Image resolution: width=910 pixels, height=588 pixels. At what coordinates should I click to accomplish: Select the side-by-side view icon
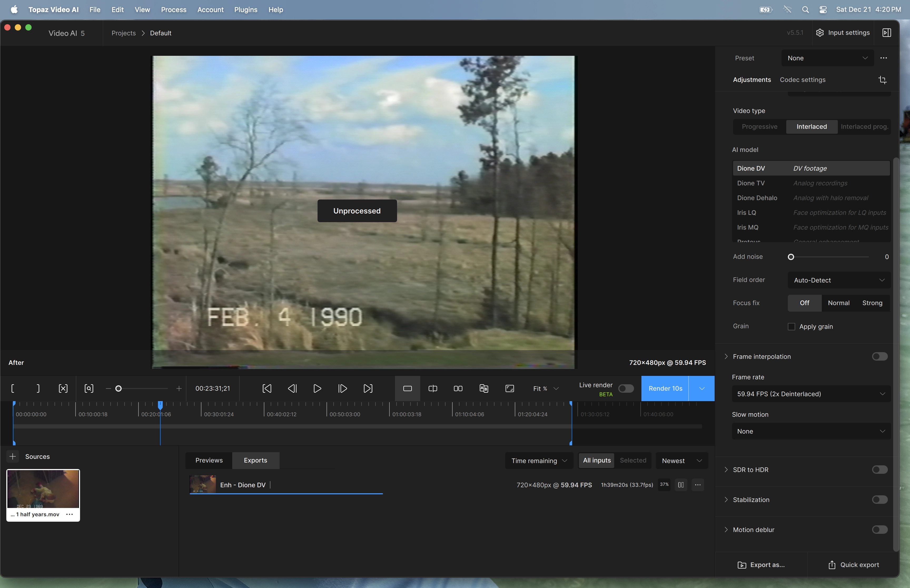tap(458, 388)
